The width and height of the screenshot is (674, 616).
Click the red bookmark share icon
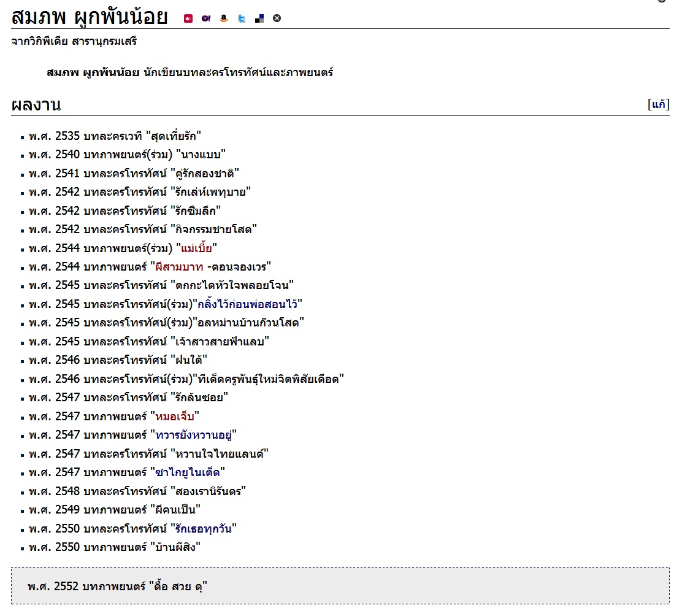188,18
